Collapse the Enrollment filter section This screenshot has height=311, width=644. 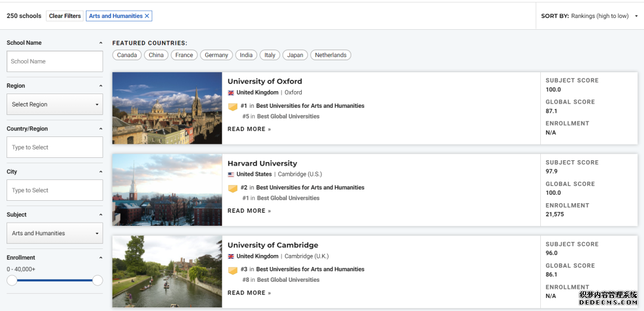pyautogui.click(x=101, y=257)
